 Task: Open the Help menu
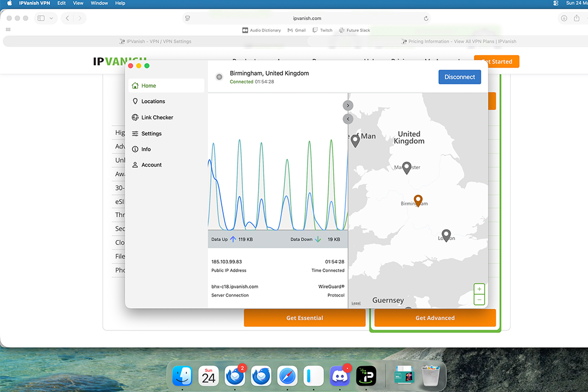point(120,3)
